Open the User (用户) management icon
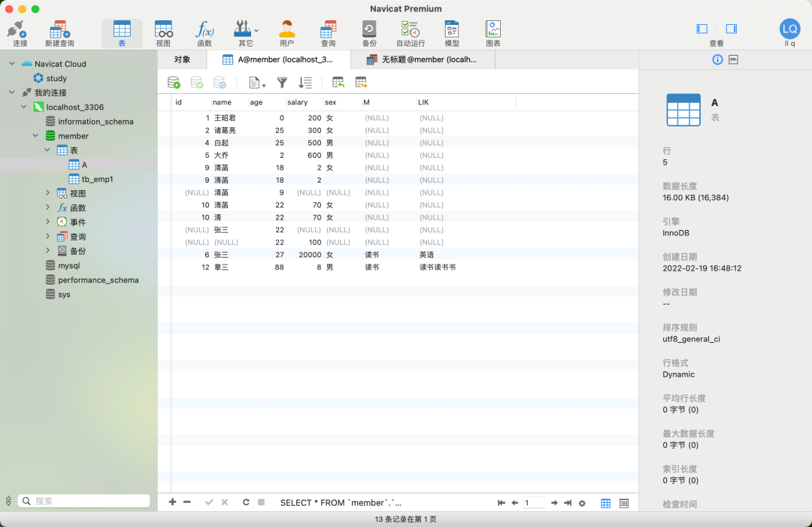This screenshot has width=812, height=527. click(x=286, y=34)
